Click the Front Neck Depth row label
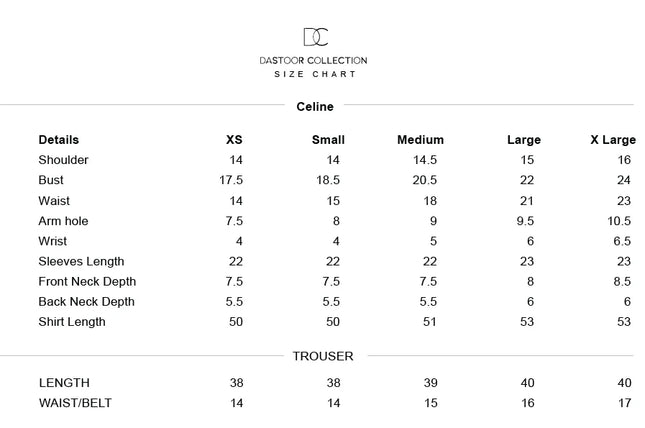Viewport: 645px width, 428px height. point(87,282)
